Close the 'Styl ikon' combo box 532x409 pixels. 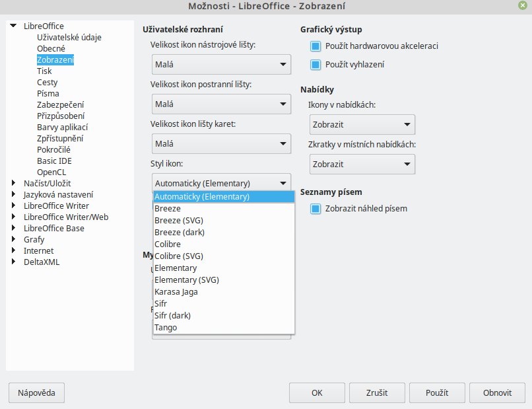221,183
